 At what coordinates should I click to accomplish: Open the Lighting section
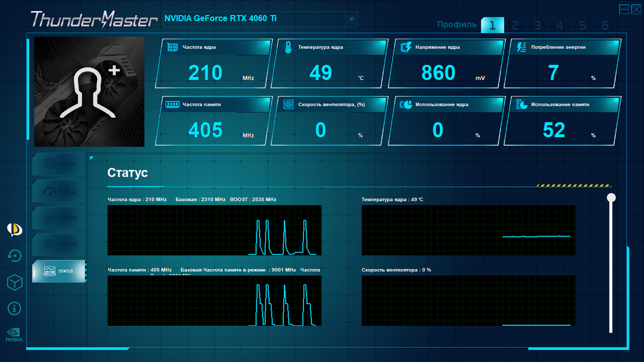[59, 244]
